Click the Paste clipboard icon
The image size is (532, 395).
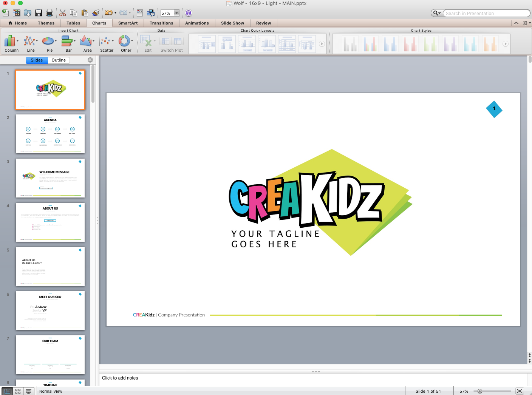tap(85, 13)
